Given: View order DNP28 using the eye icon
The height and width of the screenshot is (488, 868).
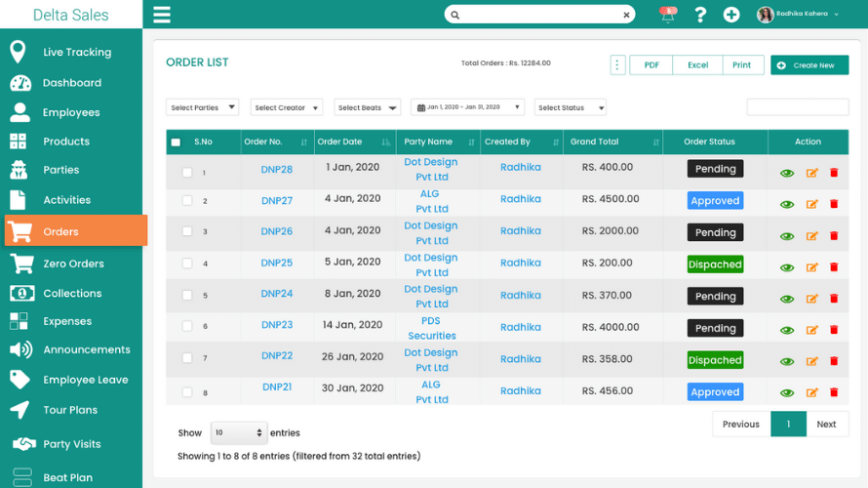Looking at the screenshot, I should (786, 174).
